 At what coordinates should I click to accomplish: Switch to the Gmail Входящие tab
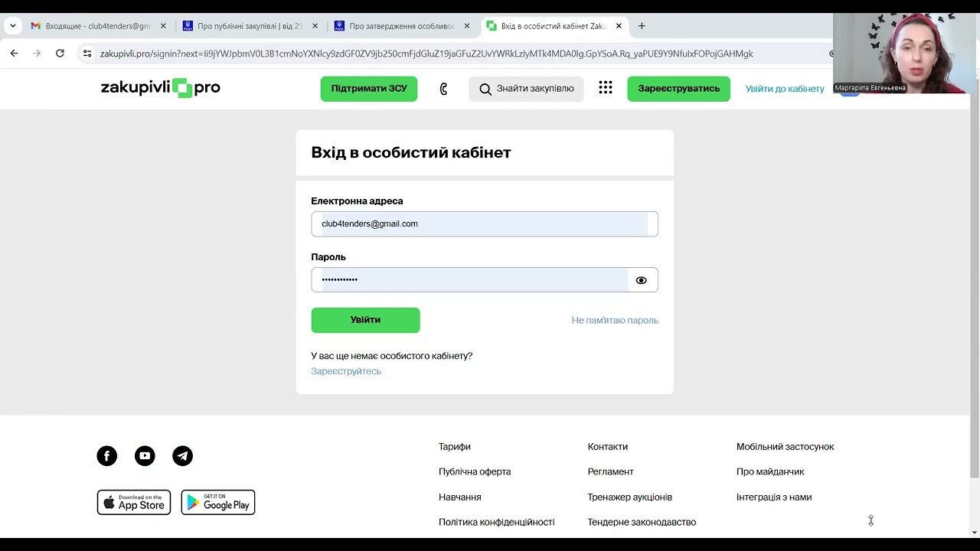coord(98,26)
